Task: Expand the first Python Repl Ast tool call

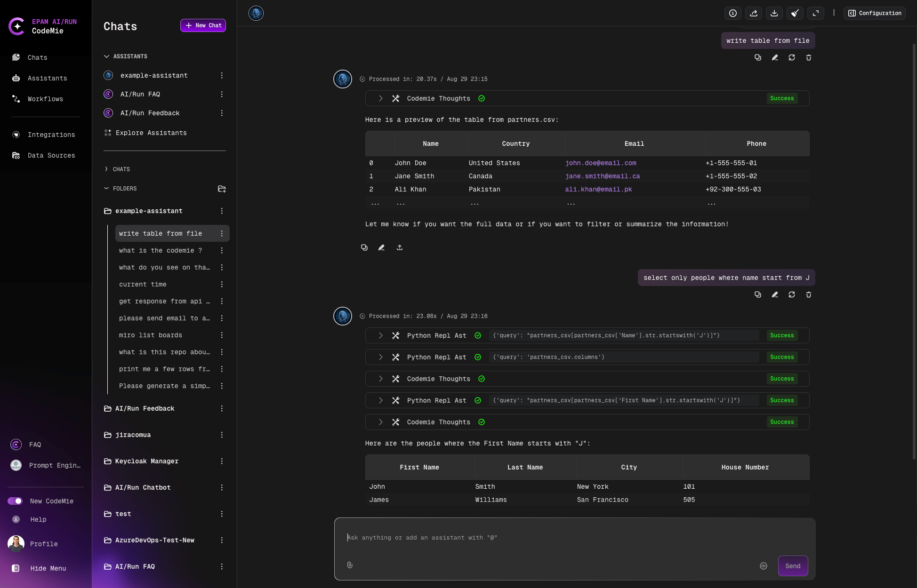Action: click(380, 335)
